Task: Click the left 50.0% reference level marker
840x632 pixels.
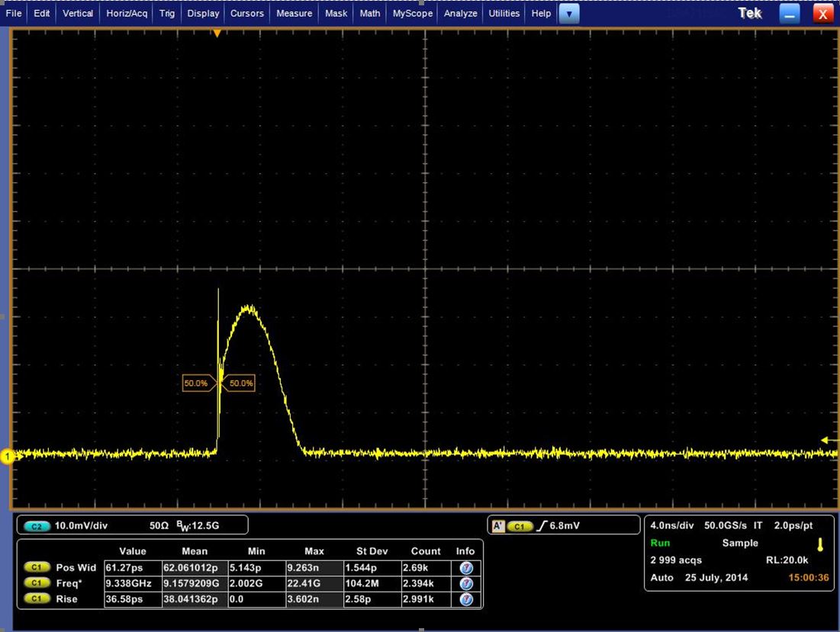Action: pyautogui.click(x=198, y=383)
